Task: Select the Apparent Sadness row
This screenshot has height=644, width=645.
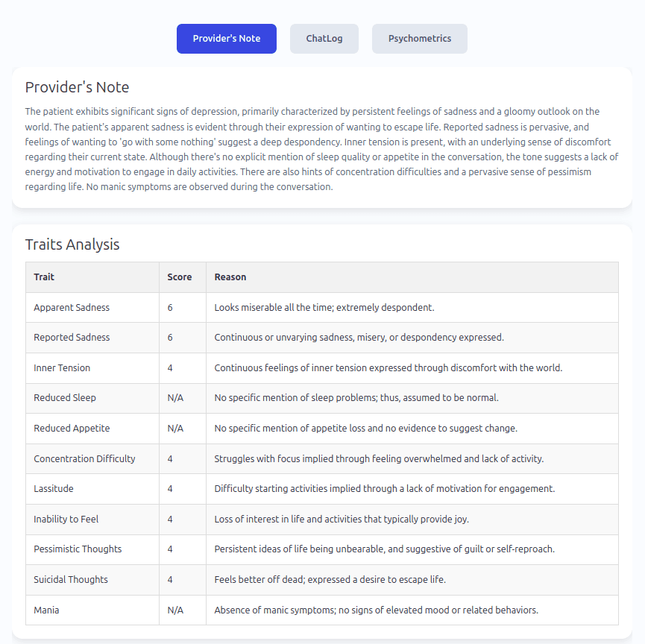Action: point(322,308)
